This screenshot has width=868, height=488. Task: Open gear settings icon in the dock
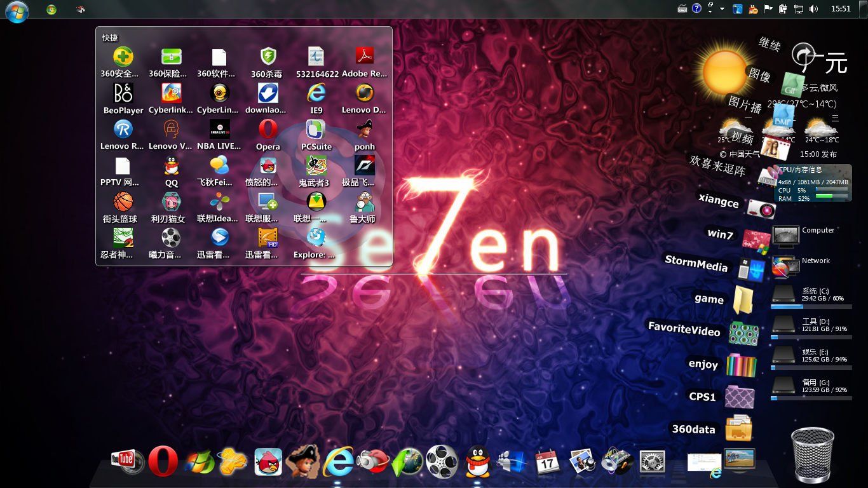point(652,463)
